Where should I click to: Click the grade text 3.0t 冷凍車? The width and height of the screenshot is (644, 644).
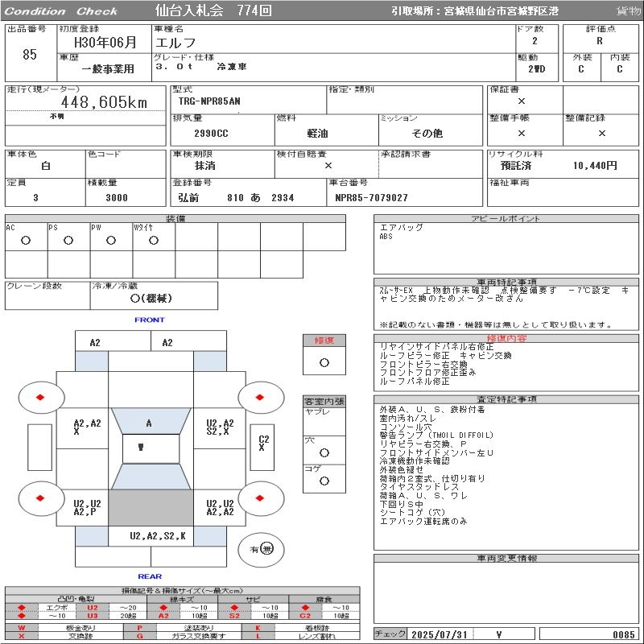[200, 66]
